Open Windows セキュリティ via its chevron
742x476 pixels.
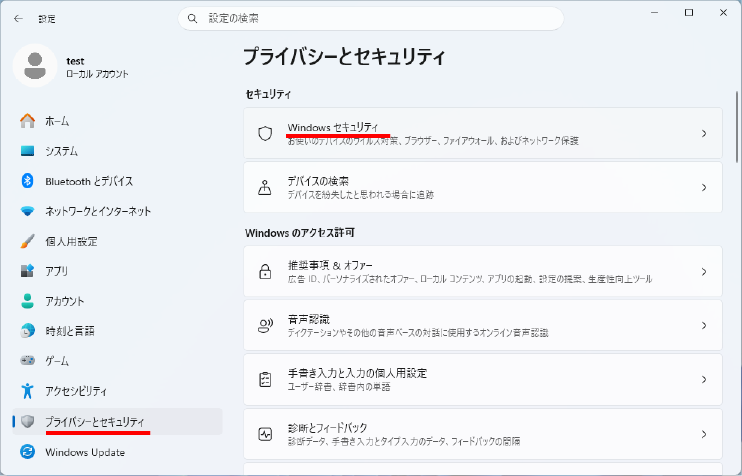click(704, 133)
